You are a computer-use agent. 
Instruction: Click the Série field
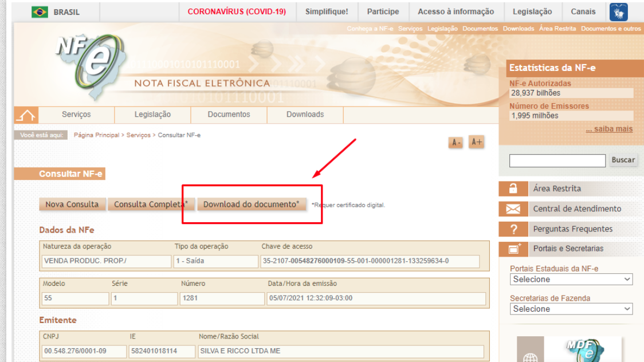pos(144,298)
